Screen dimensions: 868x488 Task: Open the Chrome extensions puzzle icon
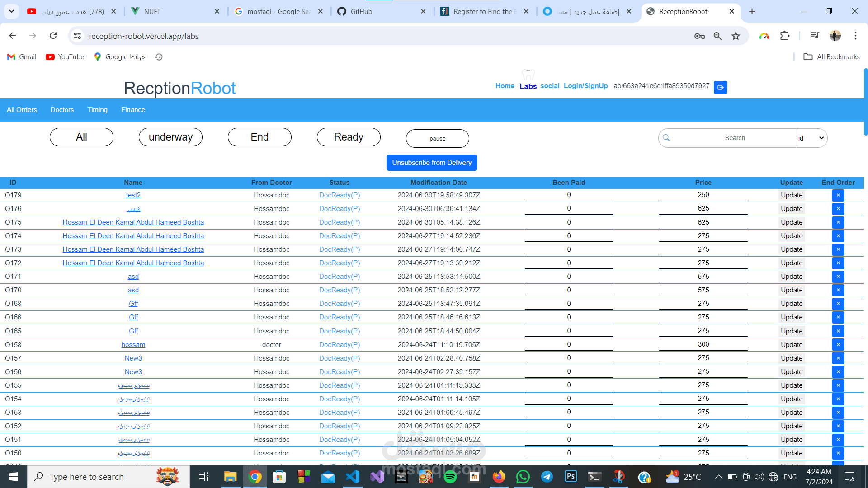tap(785, 36)
